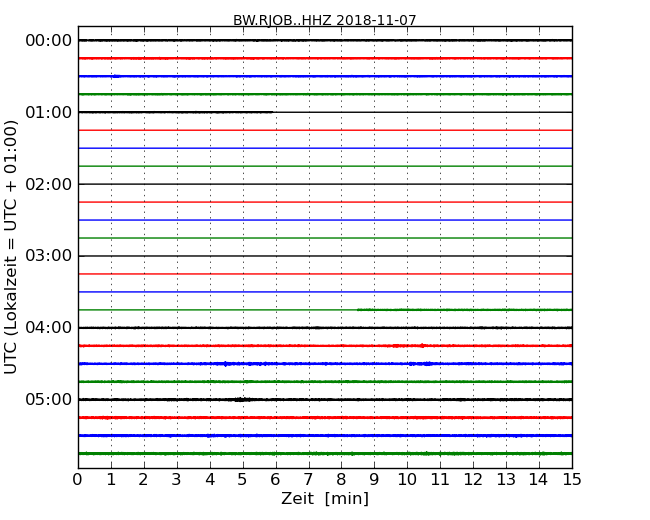Click x-axis tick label 12
650x520 pixels.
tap(473, 480)
